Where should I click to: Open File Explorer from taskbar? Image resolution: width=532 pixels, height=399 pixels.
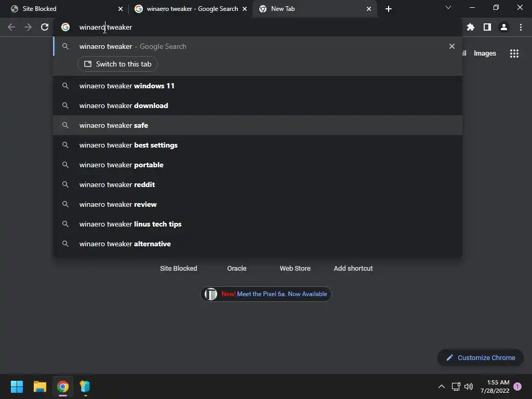[x=39, y=387]
